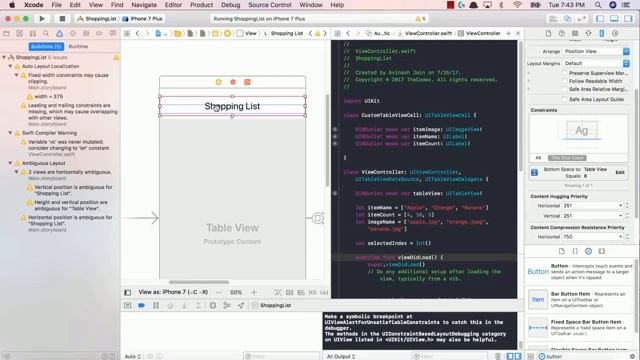Check Safe Area Relative Margins checkbox
Image resolution: width=640 pixels, height=360 pixels.
(x=564, y=89)
